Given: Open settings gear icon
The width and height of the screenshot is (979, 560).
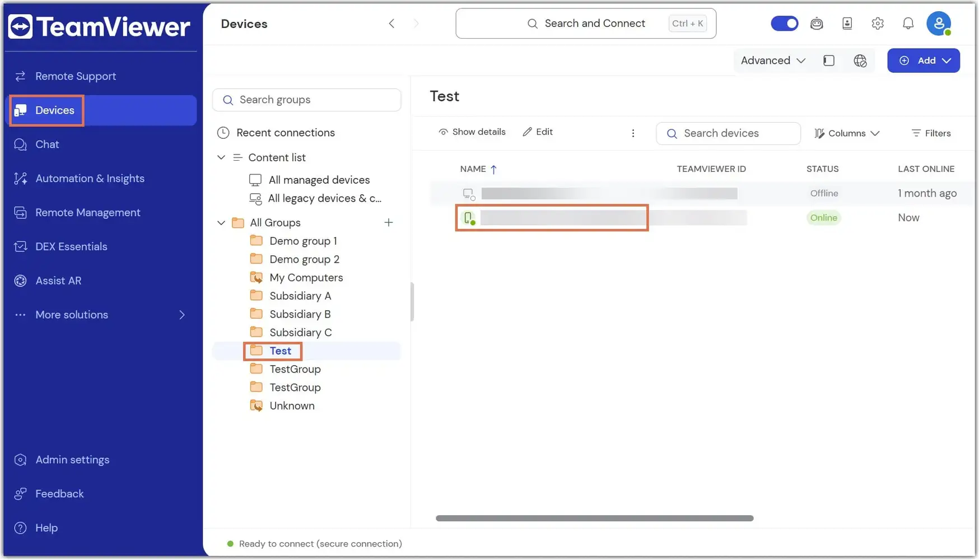Looking at the screenshot, I should pos(878,24).
